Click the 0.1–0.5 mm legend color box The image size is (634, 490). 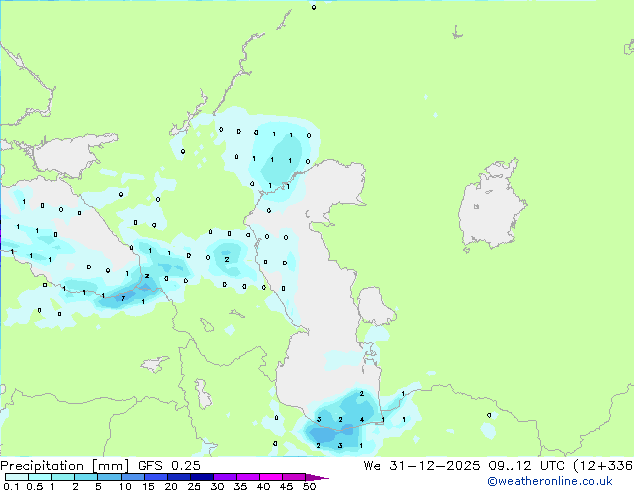pos(17,477)
